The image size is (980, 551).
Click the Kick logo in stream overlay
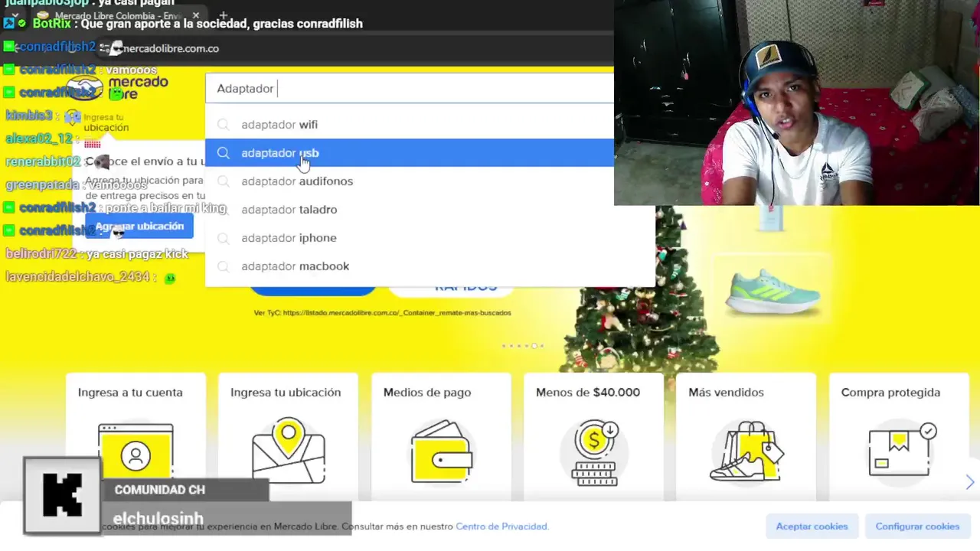(x=62, y=495)
